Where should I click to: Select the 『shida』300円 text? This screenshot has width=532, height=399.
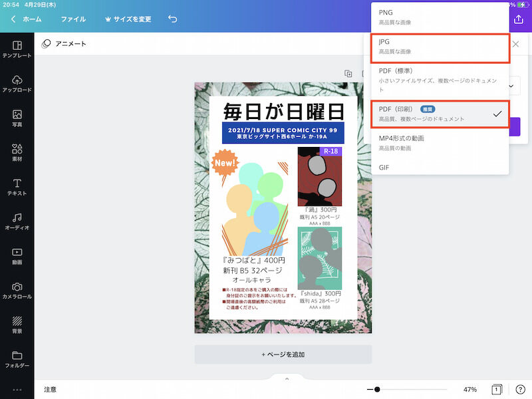[x=320, y=293]
